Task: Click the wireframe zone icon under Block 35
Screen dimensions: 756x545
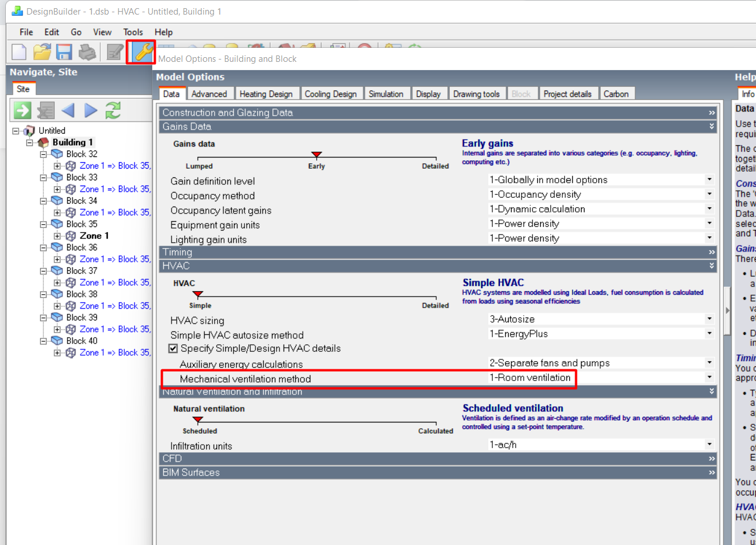Action: point(71,236)
